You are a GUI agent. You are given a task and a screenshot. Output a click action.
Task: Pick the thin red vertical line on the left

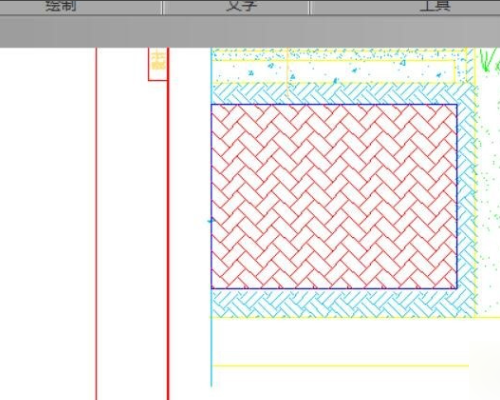pos(96,223)
